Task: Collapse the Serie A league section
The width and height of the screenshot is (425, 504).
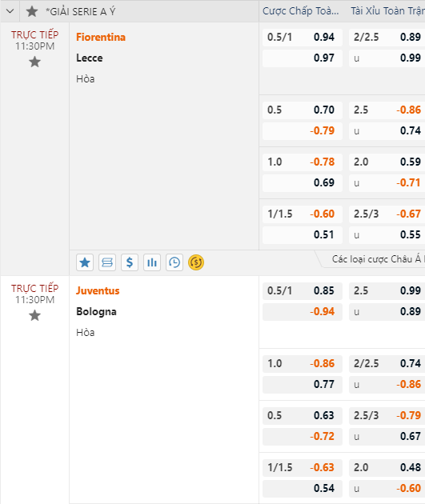Action: click(x=10, y=11)
